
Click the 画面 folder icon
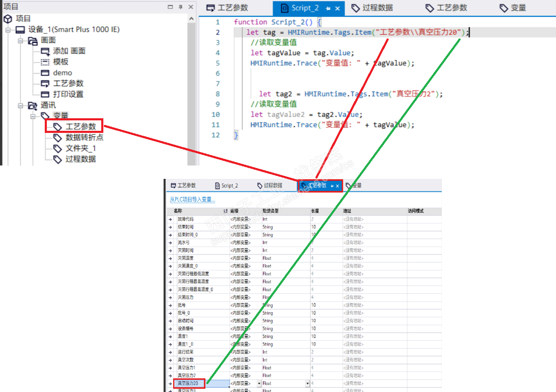tap(33, 41)
